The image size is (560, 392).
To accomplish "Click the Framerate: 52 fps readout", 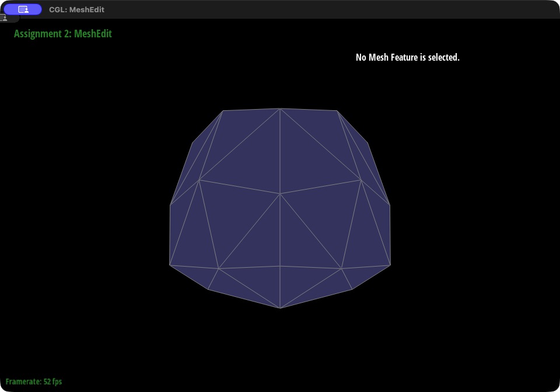I will click(34, 381).
